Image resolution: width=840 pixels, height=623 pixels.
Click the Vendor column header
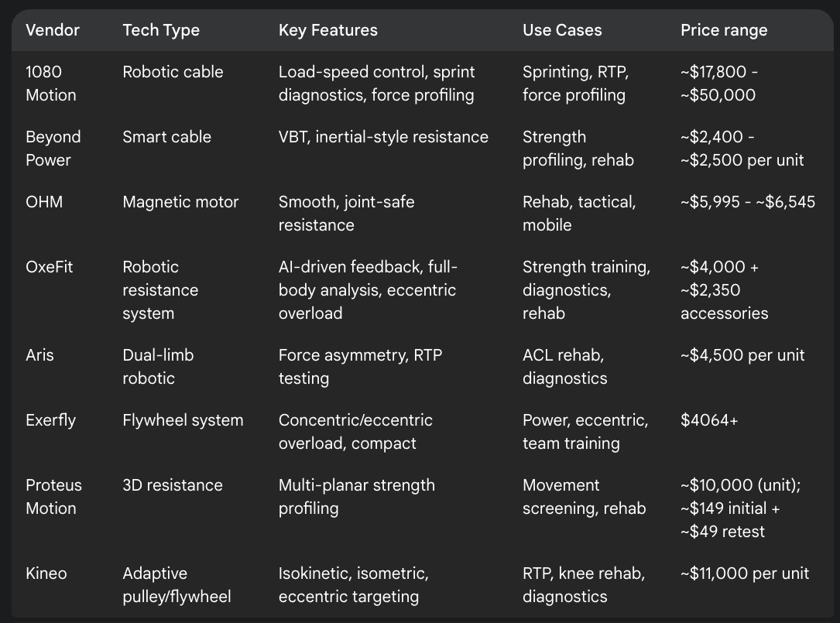tap(53, 30)
